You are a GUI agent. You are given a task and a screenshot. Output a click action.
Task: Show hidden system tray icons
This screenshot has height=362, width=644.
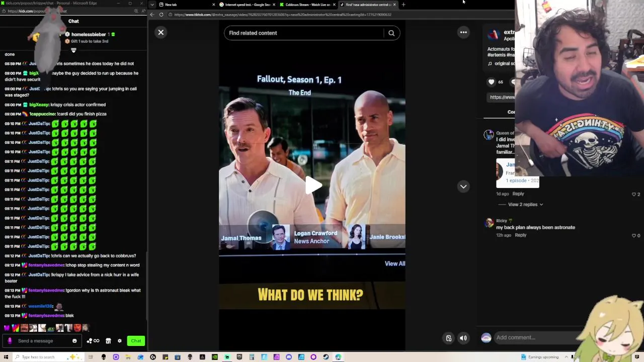coord(566,357)
